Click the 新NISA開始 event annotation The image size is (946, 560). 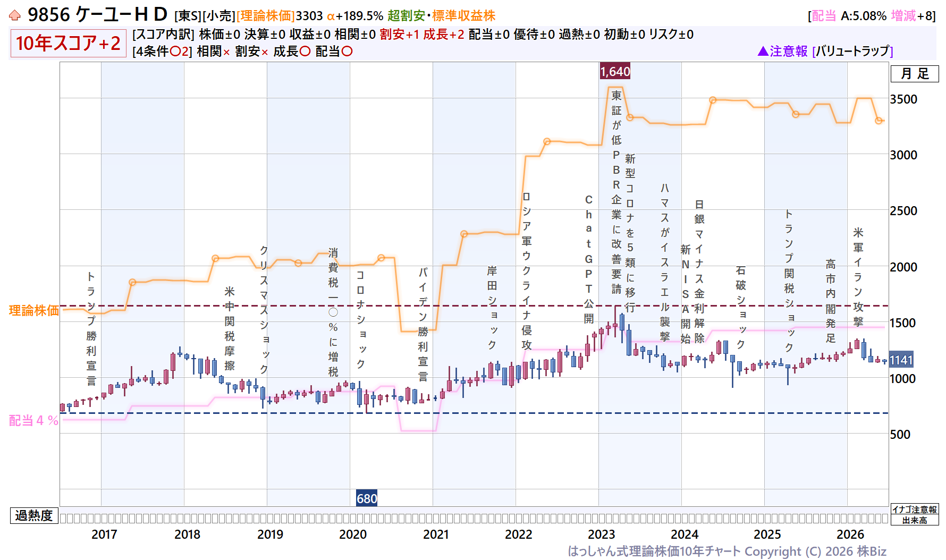[x=686, y=294]
